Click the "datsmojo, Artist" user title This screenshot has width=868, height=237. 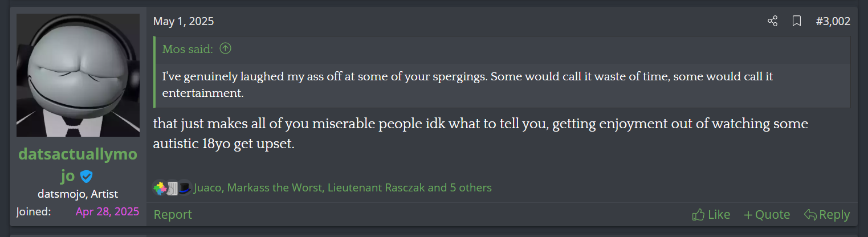coord(78,194)
